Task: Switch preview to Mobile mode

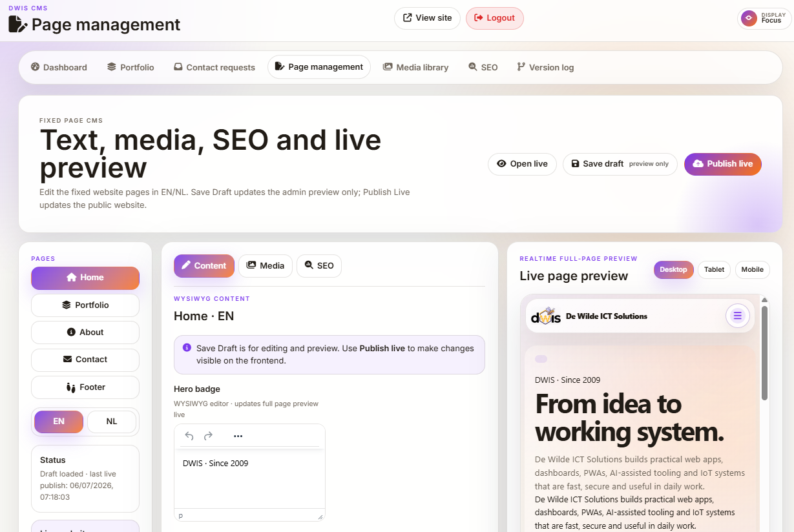Action: (752, 270)
